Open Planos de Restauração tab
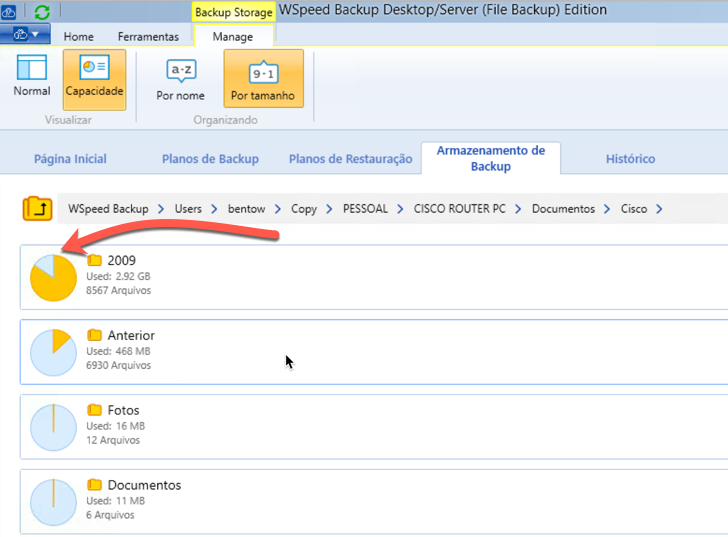728x537 pixels. pyautogui.click(x=351, y=159)
